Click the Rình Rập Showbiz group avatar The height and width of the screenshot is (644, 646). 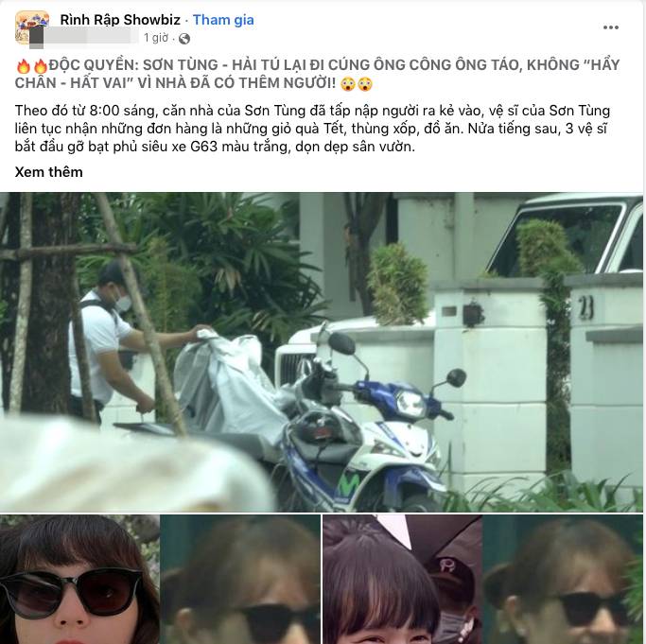tap(32, 27)
